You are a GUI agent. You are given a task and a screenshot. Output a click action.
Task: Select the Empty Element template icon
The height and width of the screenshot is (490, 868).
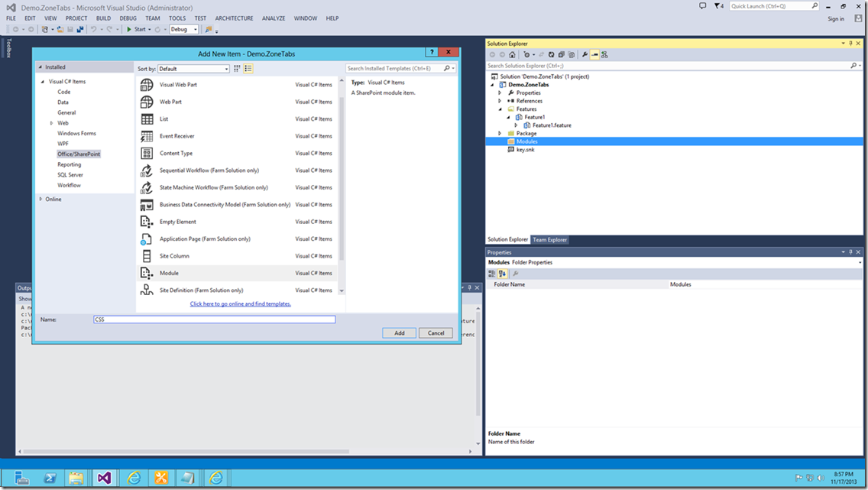pyautogui.click(x=147, y=222)
